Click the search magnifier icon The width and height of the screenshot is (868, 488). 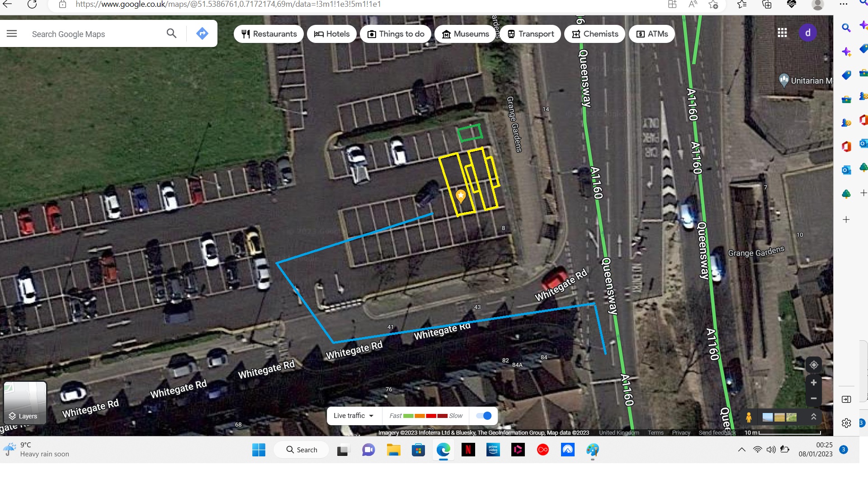[x=171, y=33]
